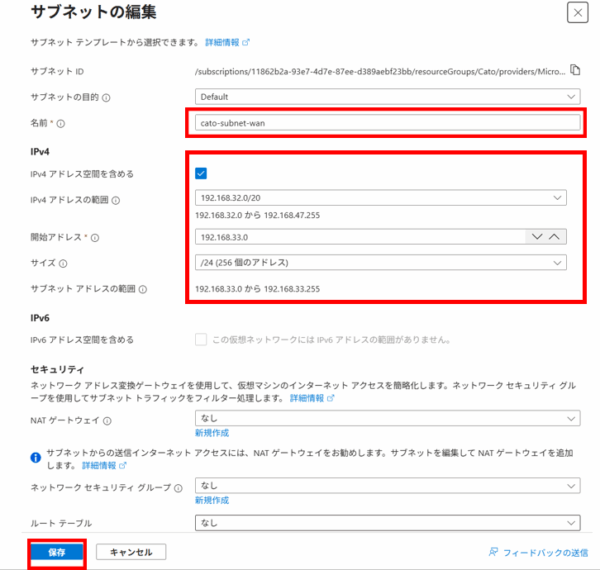Uncheck IPv4 アドレス空間を含める checkbox
The height and width of the screenshot is (570, 600).
201,173
